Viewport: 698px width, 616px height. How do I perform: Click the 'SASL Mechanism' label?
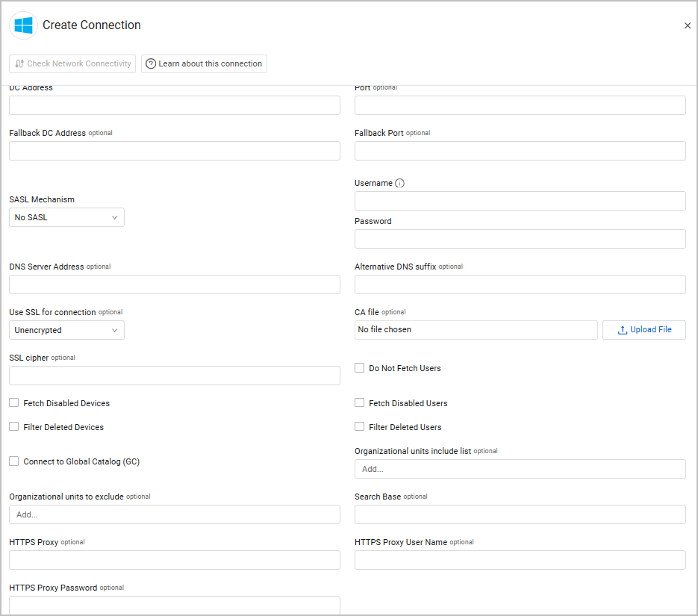[42, 199]
